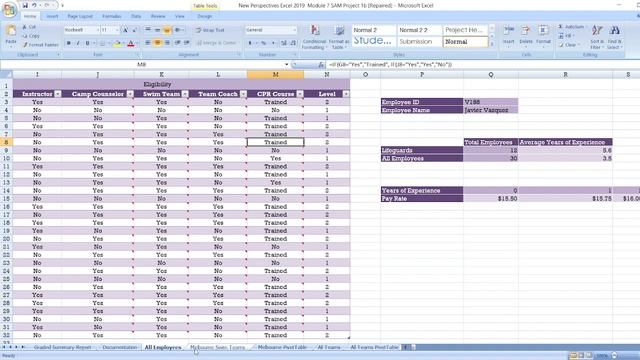
Task: Toggle Align Text Left
Action: click(x=148, y=43)
